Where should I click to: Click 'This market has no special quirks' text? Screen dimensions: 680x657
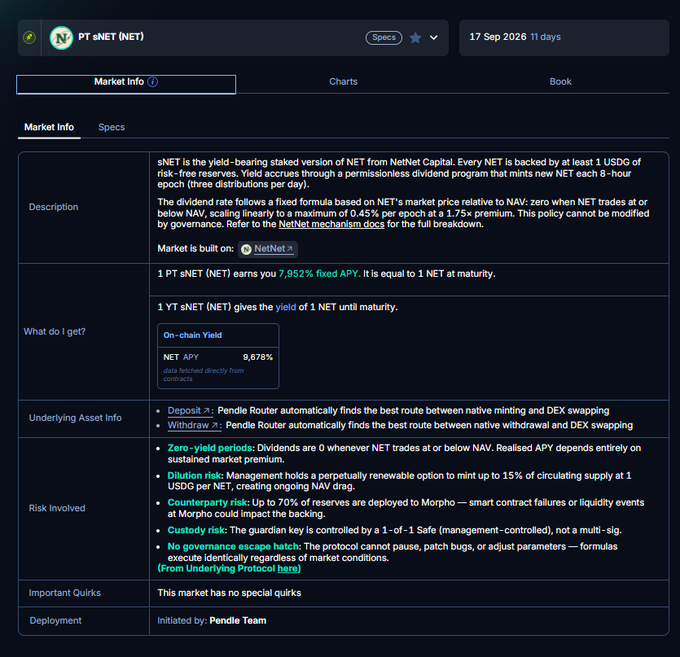229,593
